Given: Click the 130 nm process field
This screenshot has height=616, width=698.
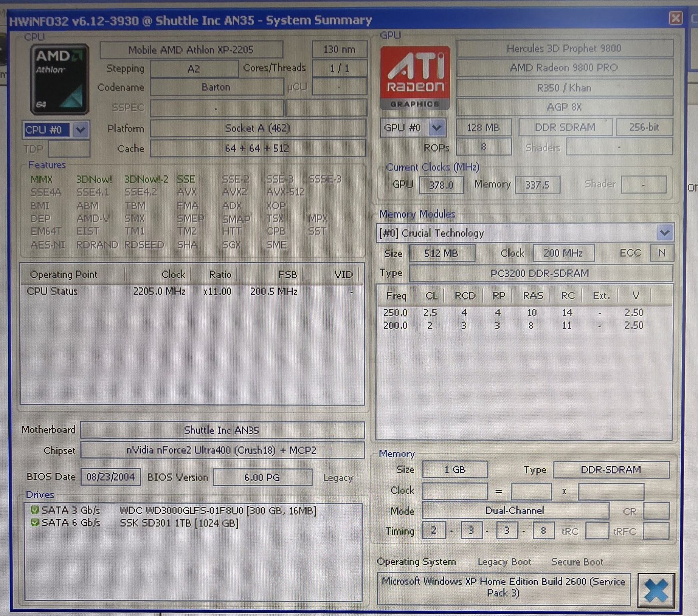Looking at the screenshot, I should (x=339, y=50).
